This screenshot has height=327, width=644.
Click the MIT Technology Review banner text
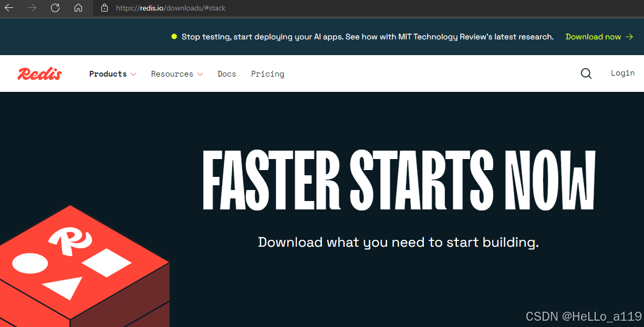(x=368, y=37)
